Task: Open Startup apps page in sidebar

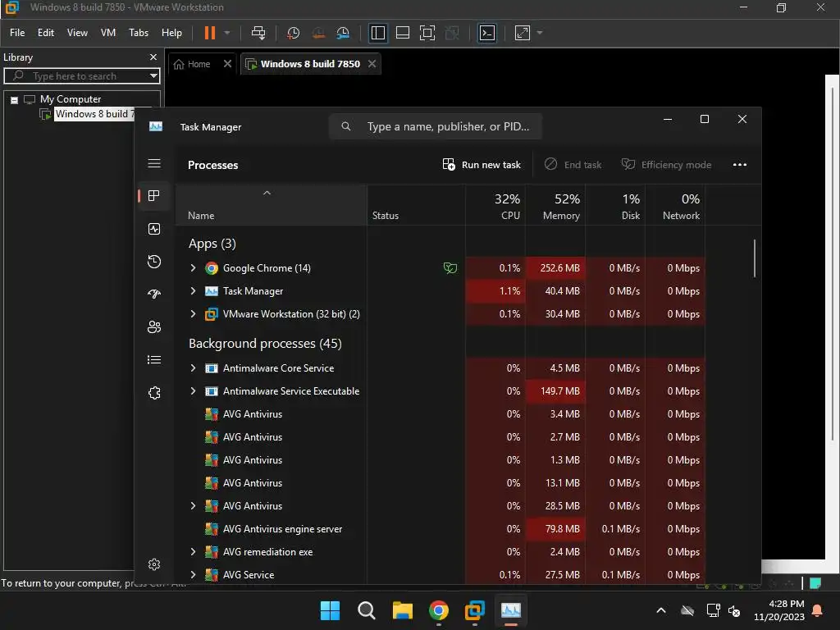Action: pos(154,294)
